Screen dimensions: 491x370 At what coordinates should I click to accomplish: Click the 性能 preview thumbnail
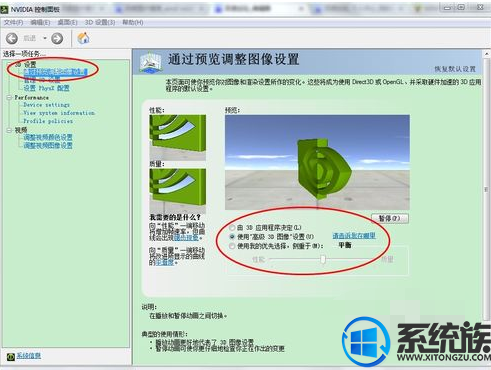point(177,137)
